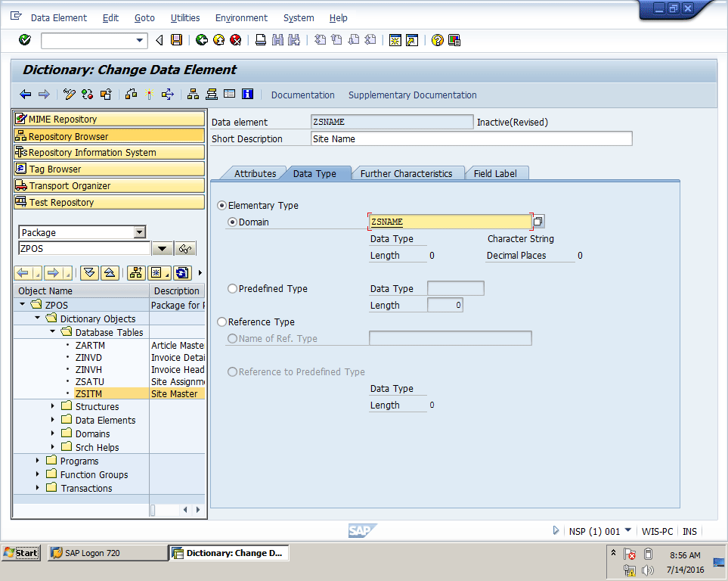Screen dimensions: 728x581
Task: Select the Predefined Type radio button
Action: [x=233, y=289]
